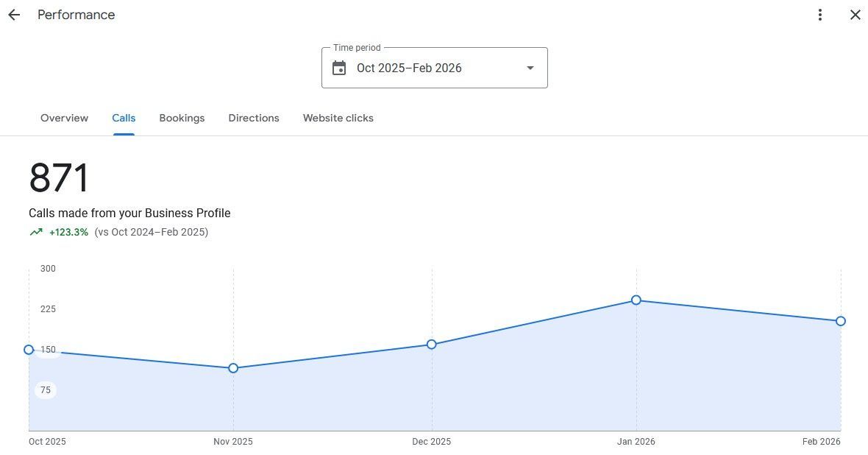Select the Nov 2025 chart point
Viewport: 868px width, 455px height.
coord(233,368)
